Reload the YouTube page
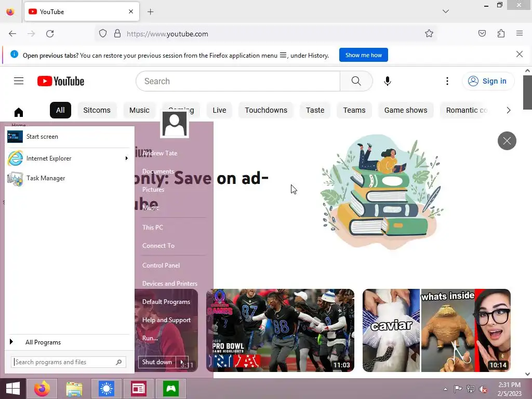Image resolution: width=532 pixels, height=399 pixels. pyautogui.click(x=50, y=34)
